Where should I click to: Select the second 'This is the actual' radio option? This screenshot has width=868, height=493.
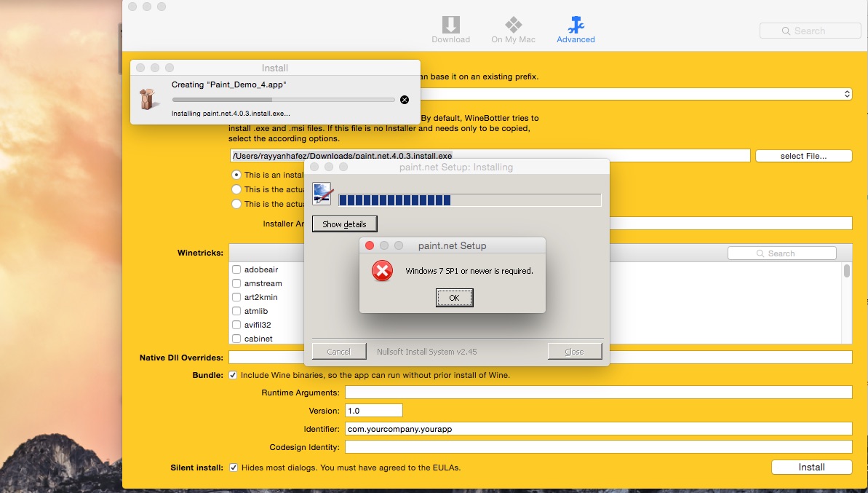(236, 189)
